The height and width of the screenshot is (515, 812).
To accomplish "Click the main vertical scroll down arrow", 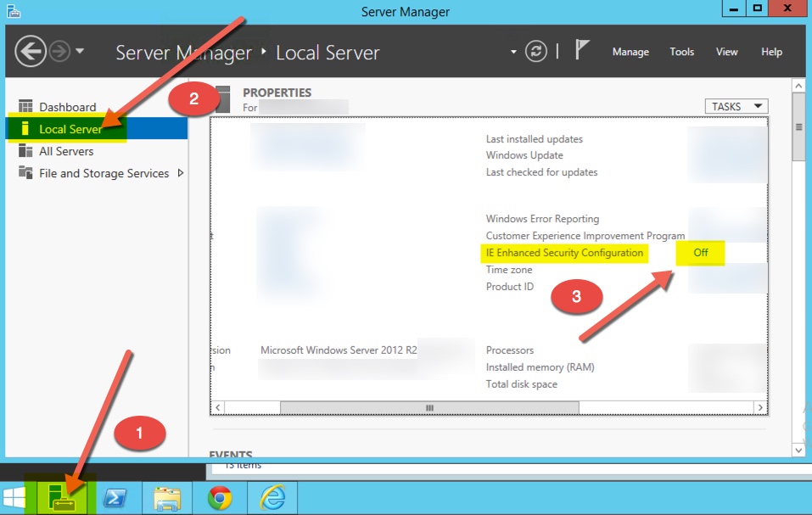I will 798,451.
